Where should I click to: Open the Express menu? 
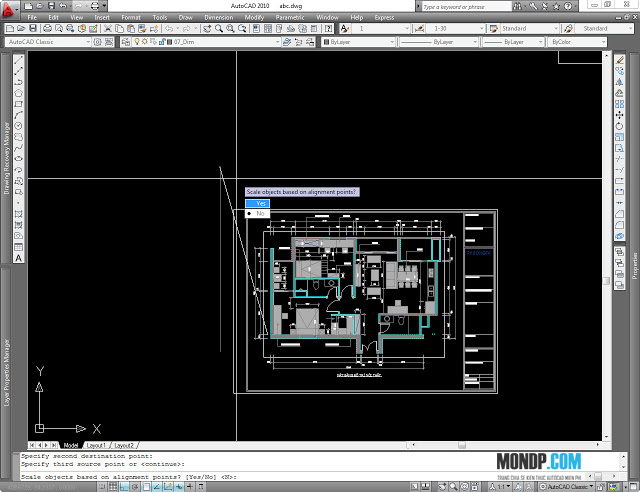point(384,18)
